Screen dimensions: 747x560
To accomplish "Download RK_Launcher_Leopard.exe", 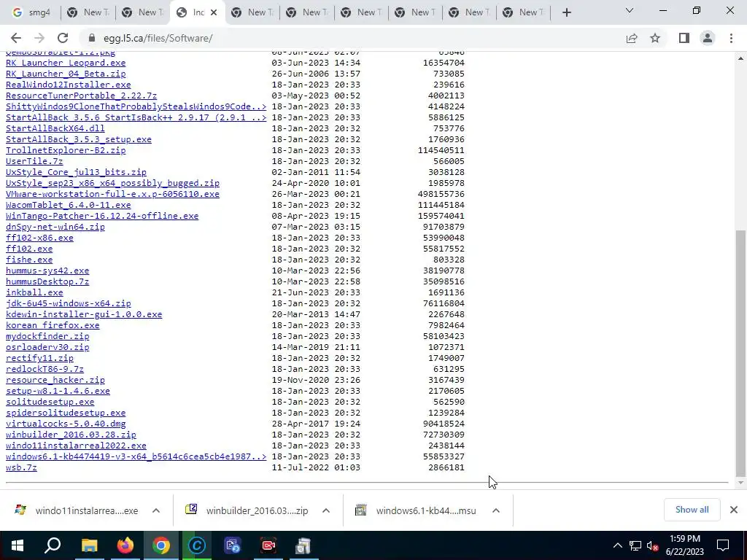I will [66, 63].
